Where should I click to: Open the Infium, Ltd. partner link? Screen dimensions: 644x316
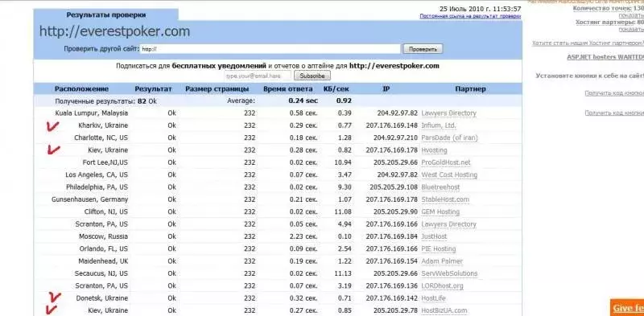tap(439, 125)
